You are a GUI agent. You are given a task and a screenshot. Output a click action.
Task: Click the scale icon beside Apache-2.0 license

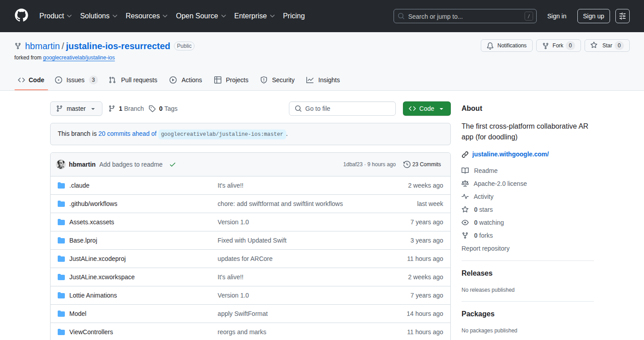(465, 184)
